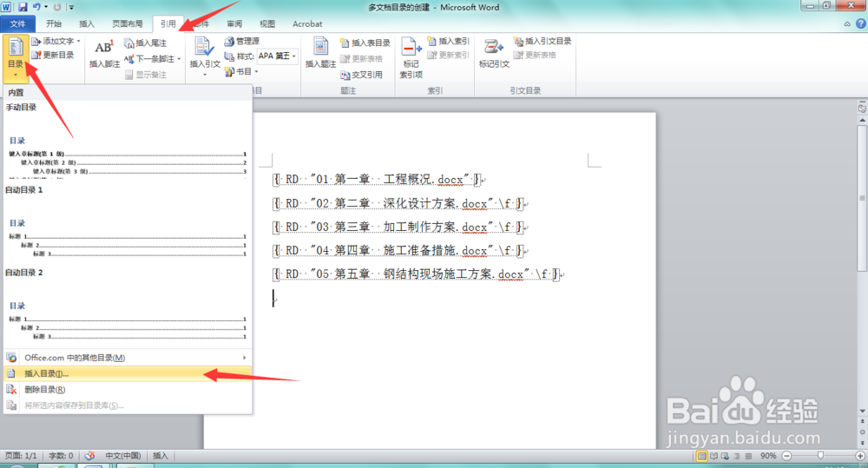The height and width of the screenshot is (468, 868).
Task: Click the language 中文(中国) in status bar
Action: [123, 456]
